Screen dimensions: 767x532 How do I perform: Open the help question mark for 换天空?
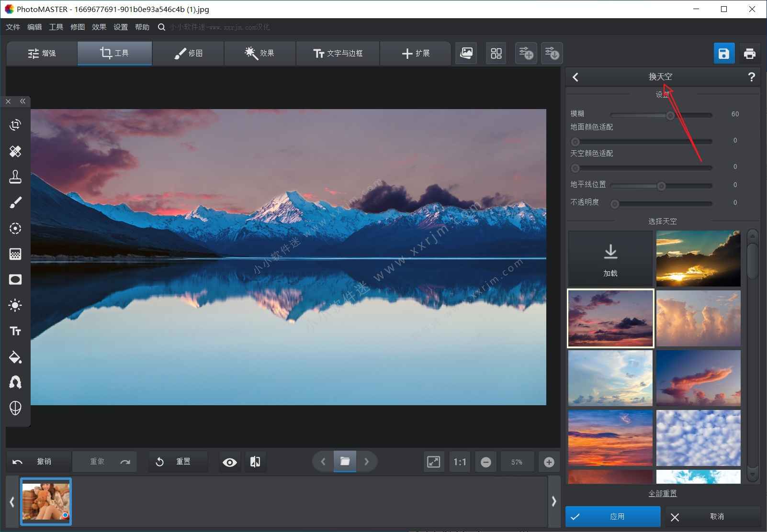pos(751,77)
